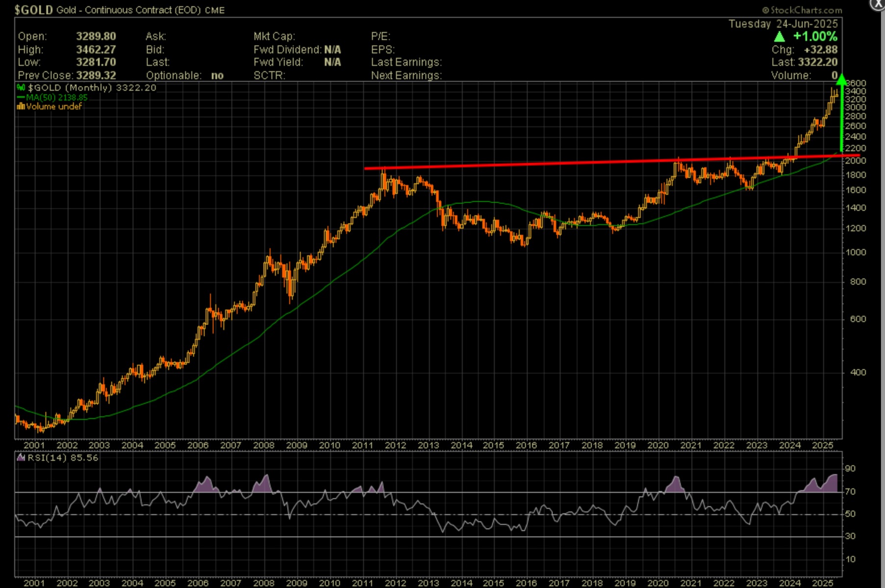Click the Prev Close value 3289.32
This screenshot has height=588, width=885.
pyautogui.click(x=96, y=75)
